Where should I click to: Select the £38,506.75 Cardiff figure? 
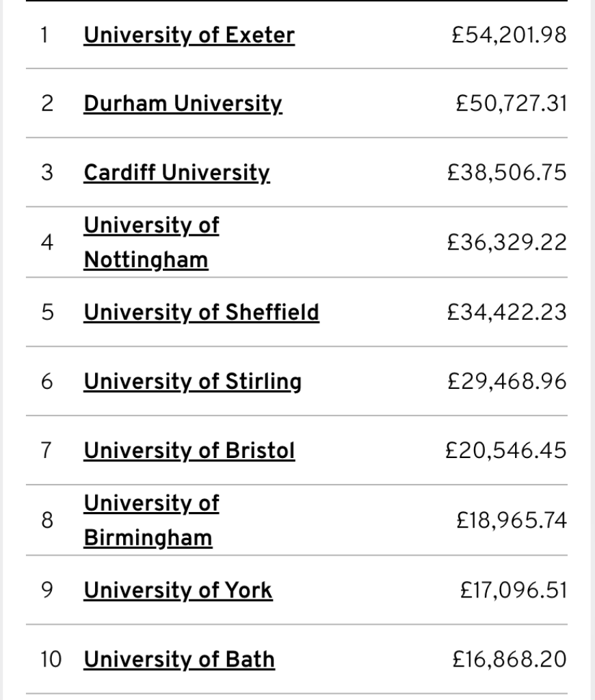[507, 173]
